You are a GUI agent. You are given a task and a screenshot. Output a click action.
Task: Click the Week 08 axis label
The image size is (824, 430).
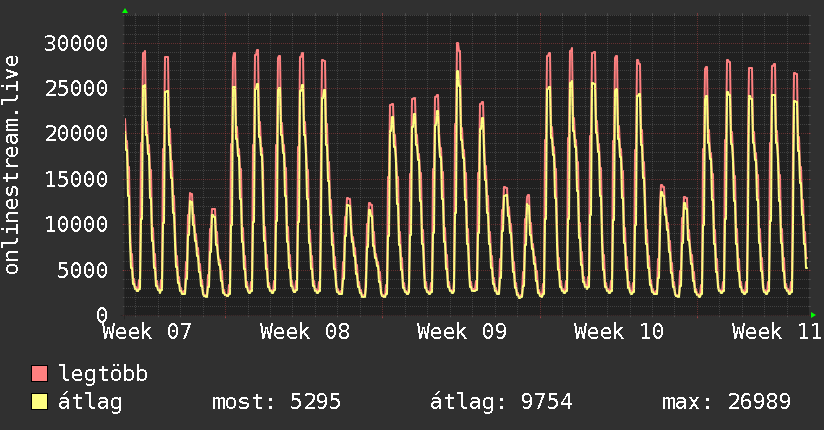[x=305, y=332]
